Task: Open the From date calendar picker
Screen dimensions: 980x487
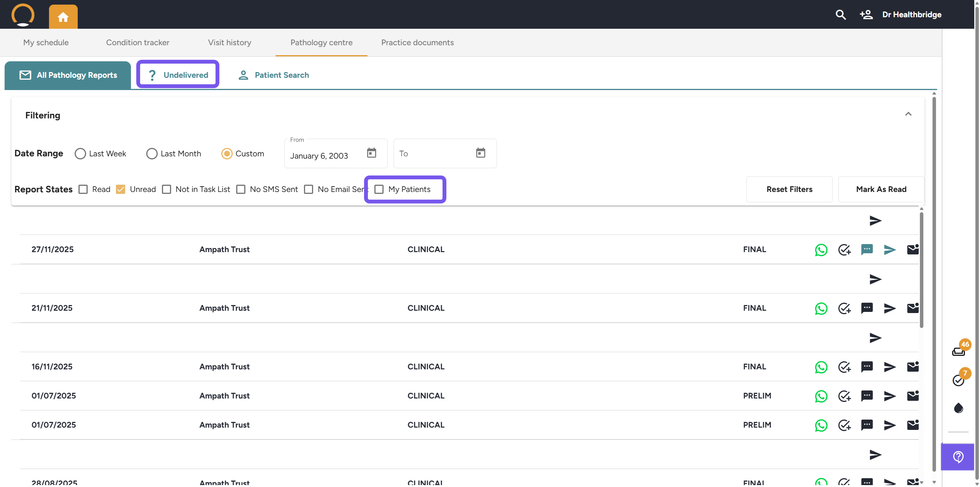Action: (x=371, y=153)
